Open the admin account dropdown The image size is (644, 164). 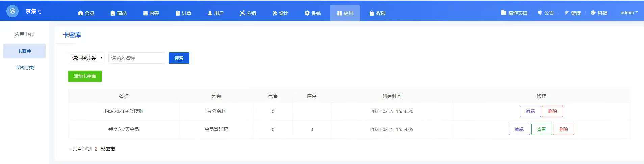tap(629, 12)
